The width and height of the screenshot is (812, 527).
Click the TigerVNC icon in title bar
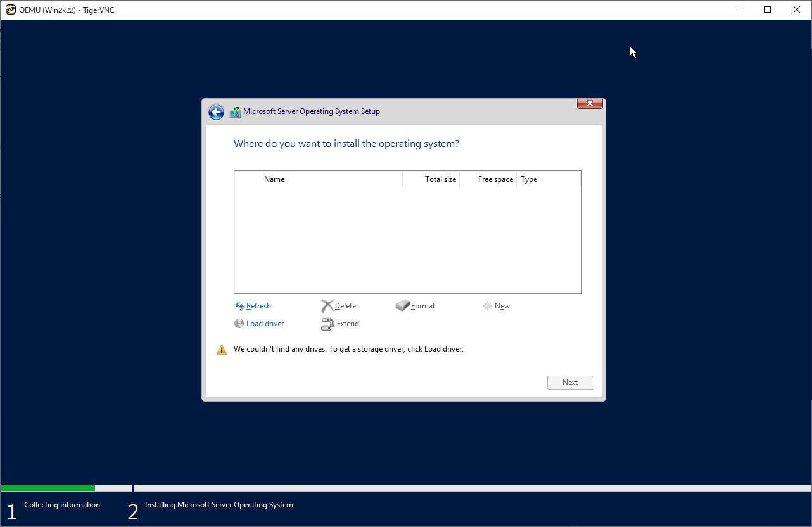click(11, 10)
